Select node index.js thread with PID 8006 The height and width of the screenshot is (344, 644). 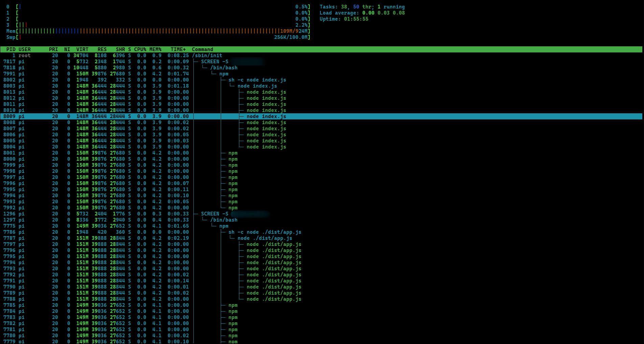point(321,135)
